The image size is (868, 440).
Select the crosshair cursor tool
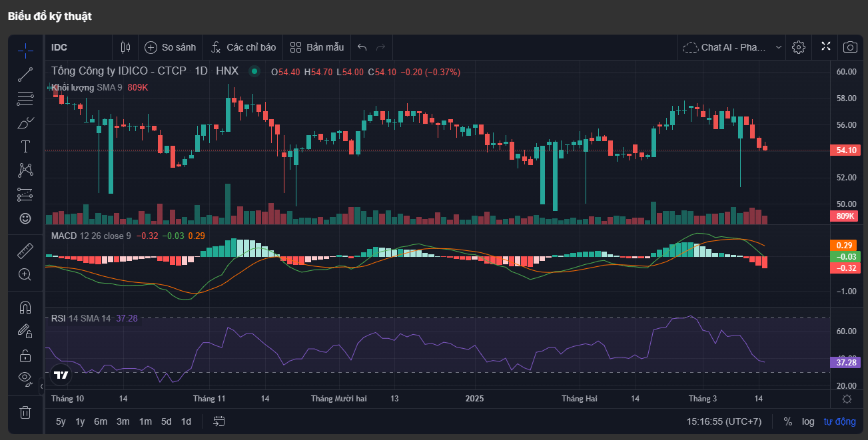pos(25,50)
